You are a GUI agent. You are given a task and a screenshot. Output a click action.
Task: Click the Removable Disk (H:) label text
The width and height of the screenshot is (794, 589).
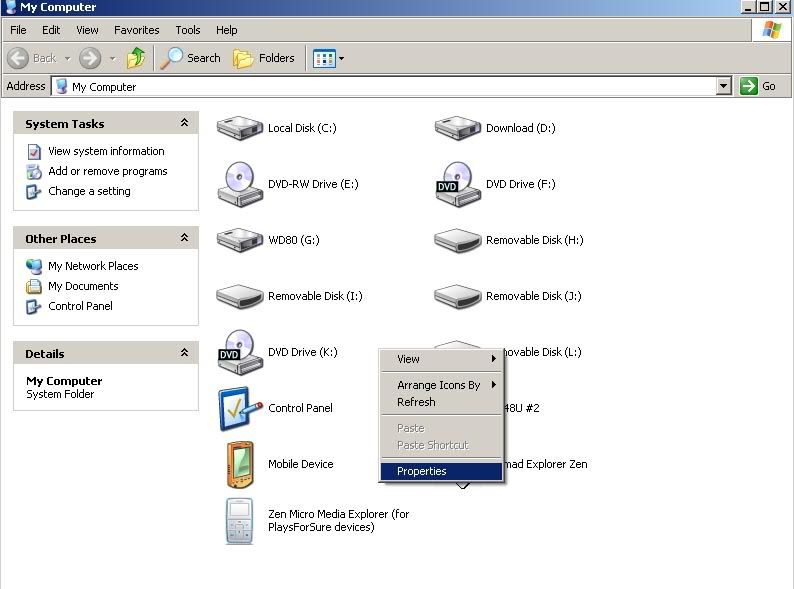click(x=535, y=240)
